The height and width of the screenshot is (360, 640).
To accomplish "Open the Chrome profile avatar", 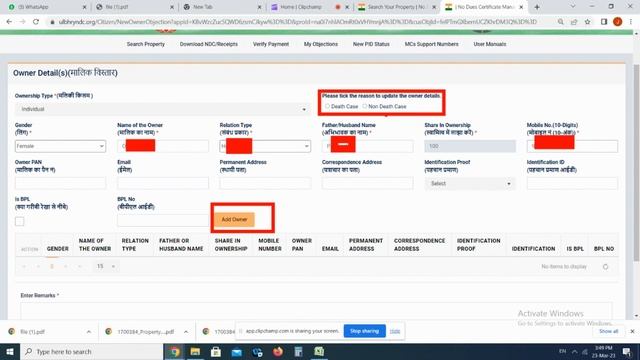I will [618, 22].
